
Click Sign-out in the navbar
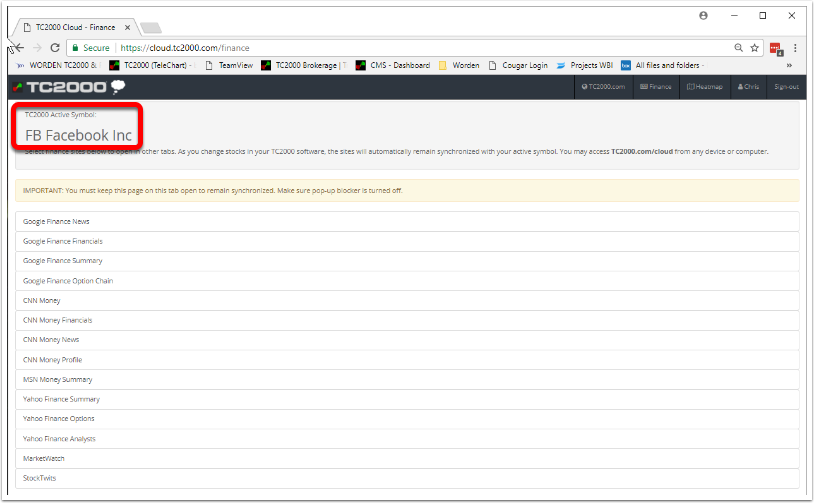point(786,87)
